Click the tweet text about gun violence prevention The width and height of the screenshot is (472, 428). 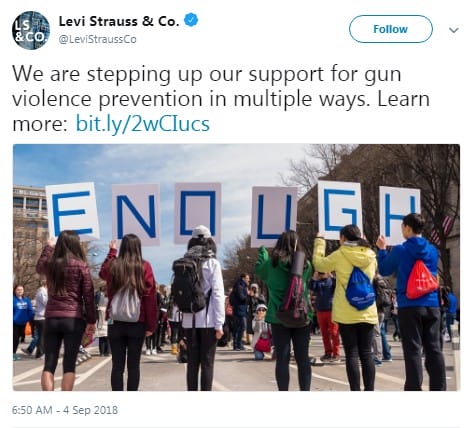(x=221, y=99)
